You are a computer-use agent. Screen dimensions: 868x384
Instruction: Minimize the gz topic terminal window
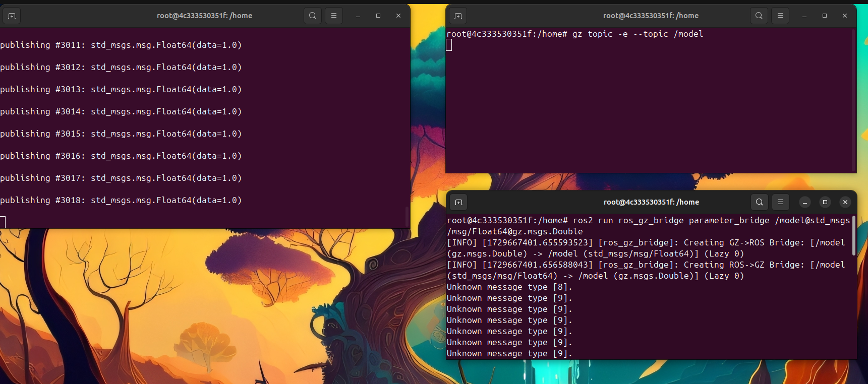click(804, 16)
